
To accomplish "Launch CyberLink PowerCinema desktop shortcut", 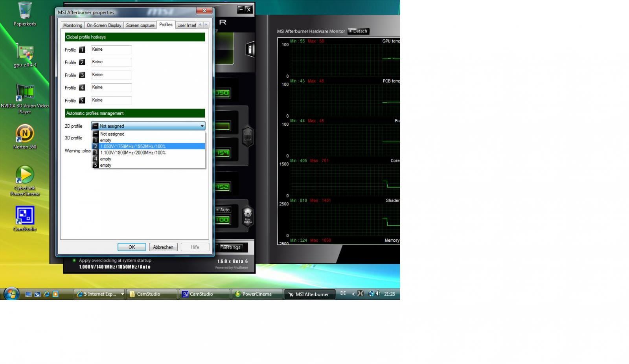I will [25, 180].
